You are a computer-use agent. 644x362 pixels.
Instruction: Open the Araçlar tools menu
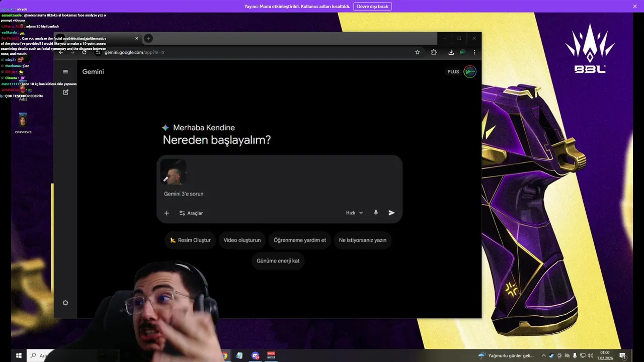point(191,213)
